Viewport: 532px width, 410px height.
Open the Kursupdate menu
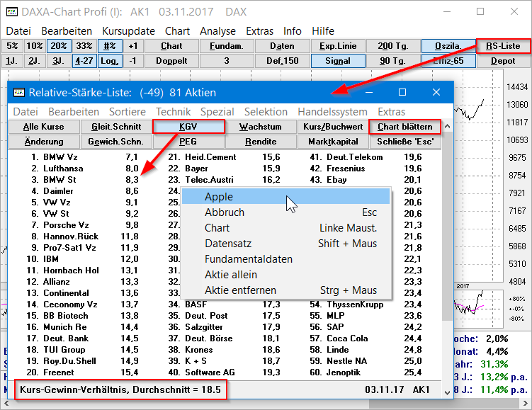pos(128,31)
